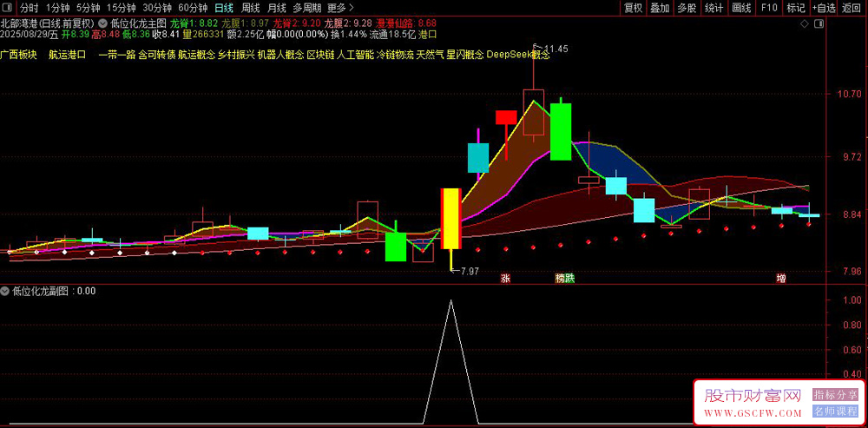
Task: Open the F10 company info
Action: [x=769, y=8]
